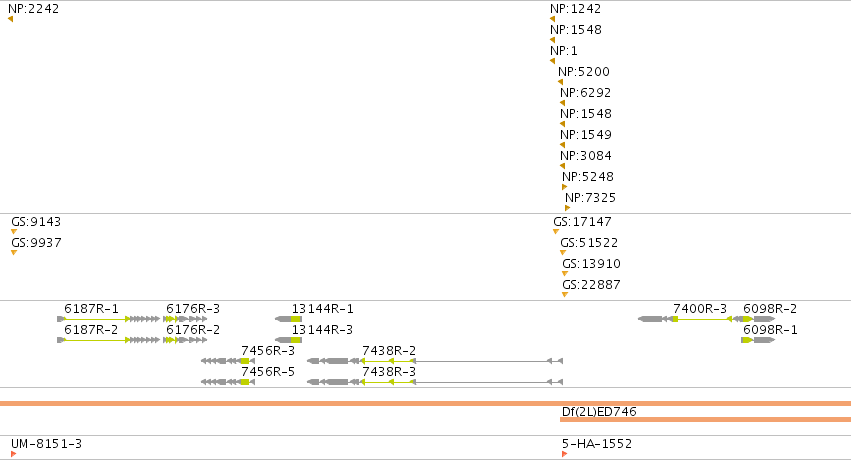Click the NP:7325 text label

590,197
